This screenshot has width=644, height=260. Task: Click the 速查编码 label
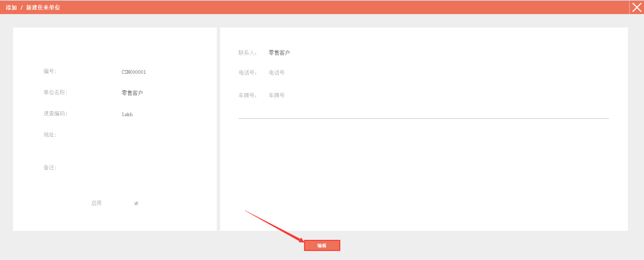55,113
